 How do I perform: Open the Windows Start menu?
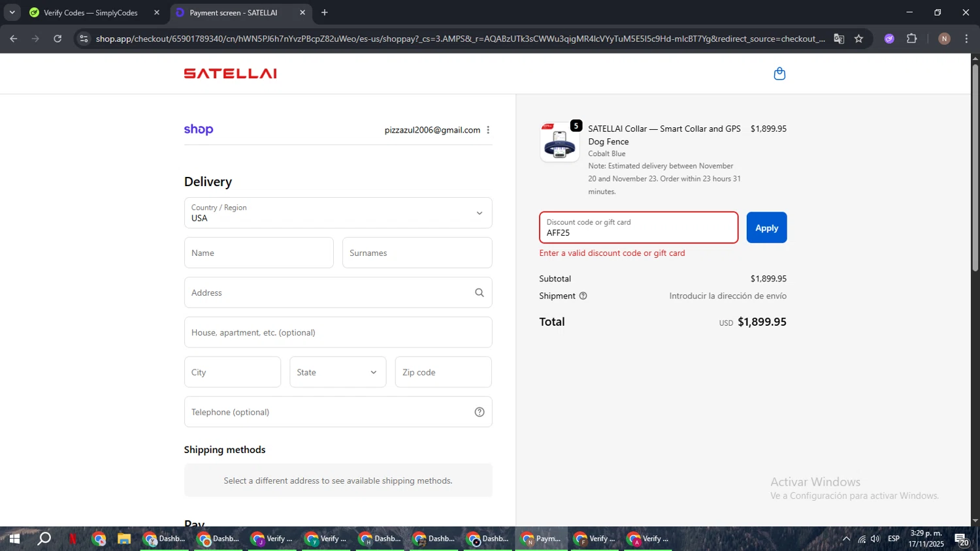14,539
